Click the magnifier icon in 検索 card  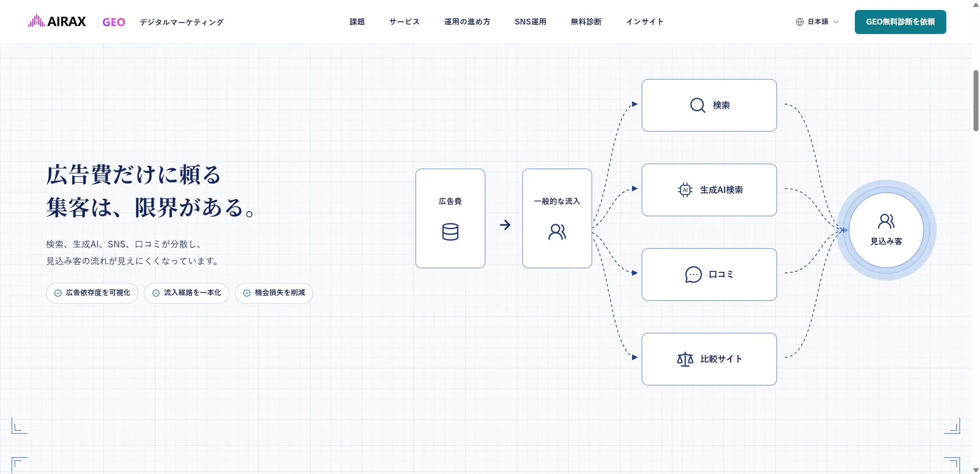[x=697, y=105]
